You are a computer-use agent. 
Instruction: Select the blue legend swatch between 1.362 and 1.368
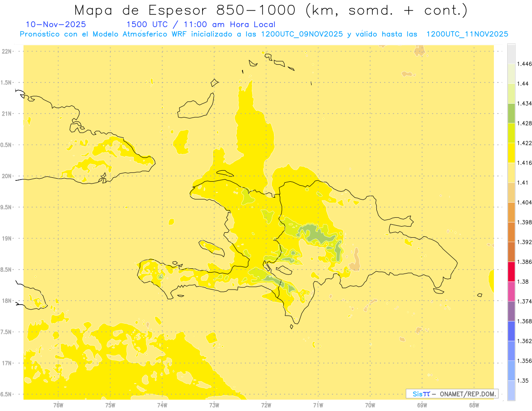511,331
